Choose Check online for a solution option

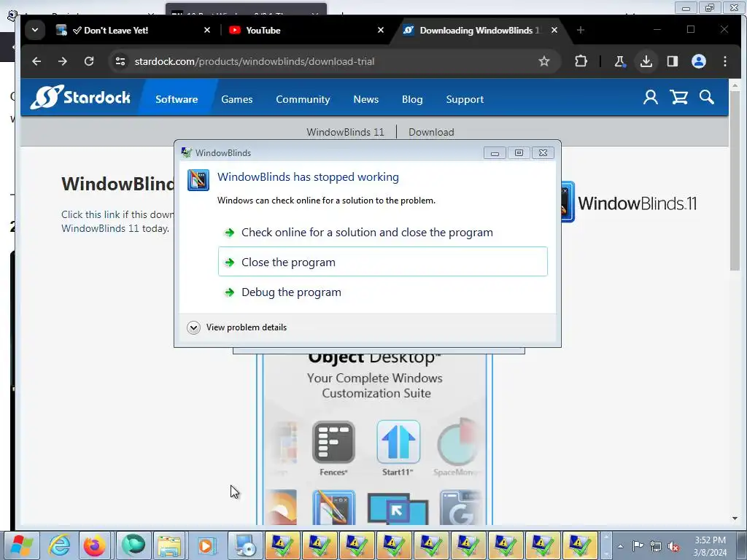pyautogui.click(x=382, y=233)
